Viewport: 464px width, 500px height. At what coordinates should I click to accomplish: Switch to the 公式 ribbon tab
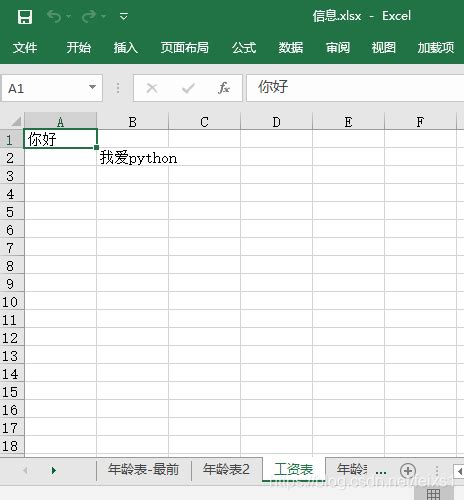click(244, 48)
